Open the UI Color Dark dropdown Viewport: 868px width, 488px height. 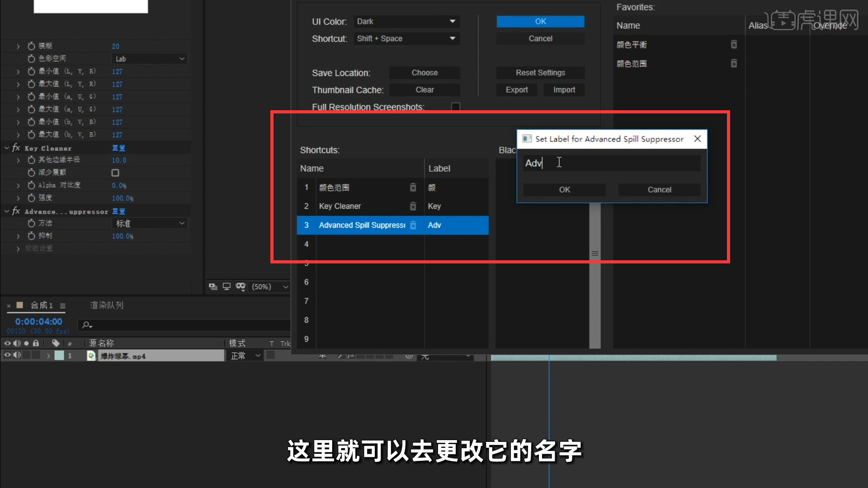point(406,21)
